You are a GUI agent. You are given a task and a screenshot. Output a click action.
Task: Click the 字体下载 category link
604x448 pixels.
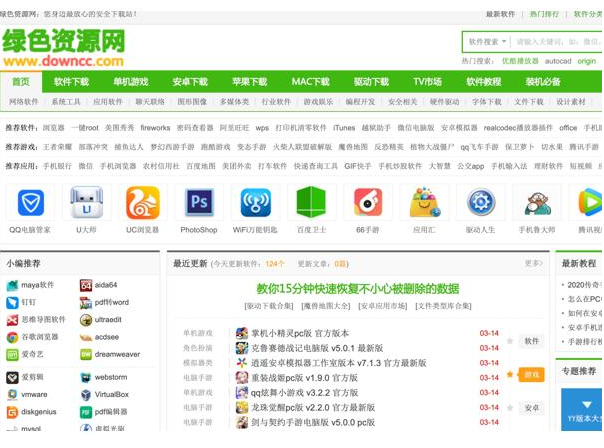click(x=487, y=102)
